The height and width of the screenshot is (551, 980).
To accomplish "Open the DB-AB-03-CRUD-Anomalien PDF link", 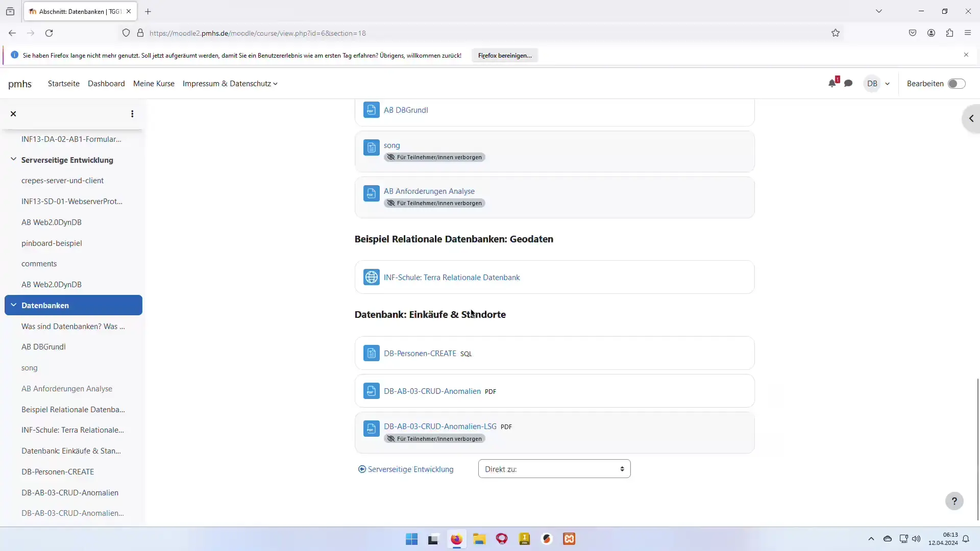I will pyautogui.click(x=432, y=391).
